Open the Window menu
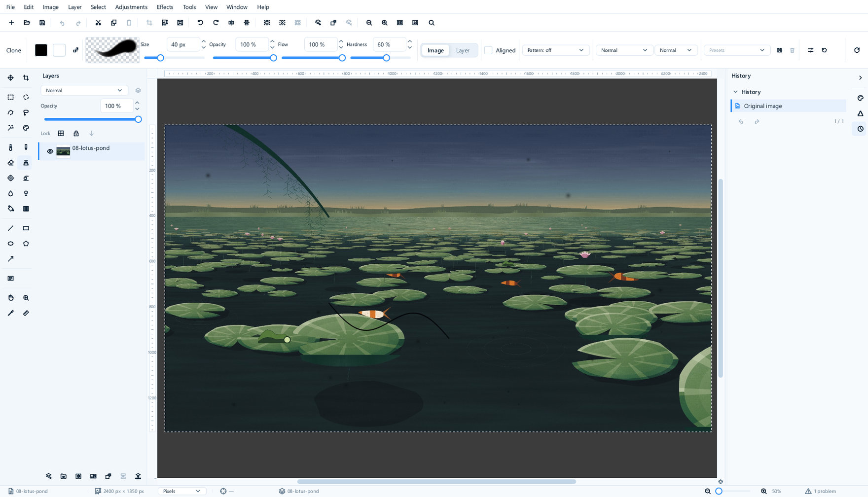The width and height of the screenshot is (868, 497). pos(237,7)
